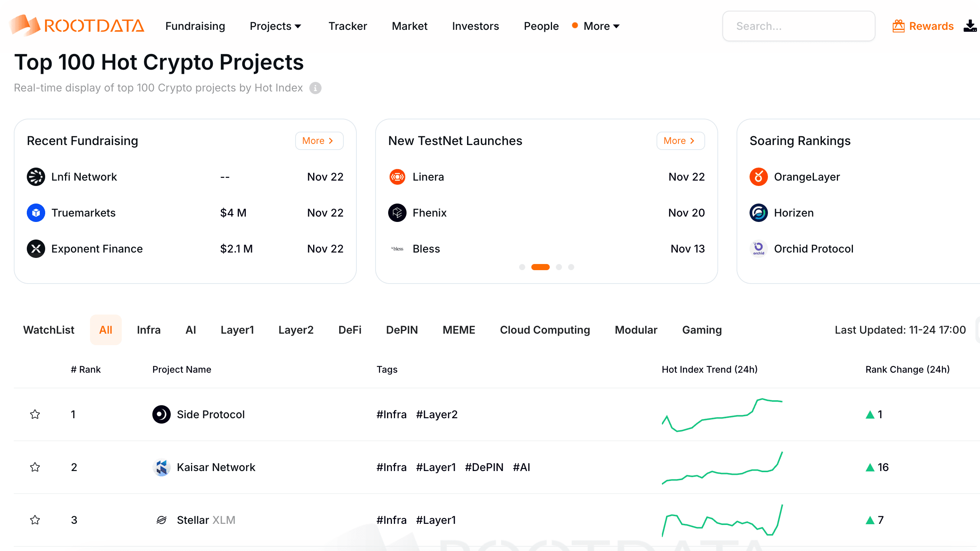
Task: Select the Layer2 category tab
Action: point(296,330)
